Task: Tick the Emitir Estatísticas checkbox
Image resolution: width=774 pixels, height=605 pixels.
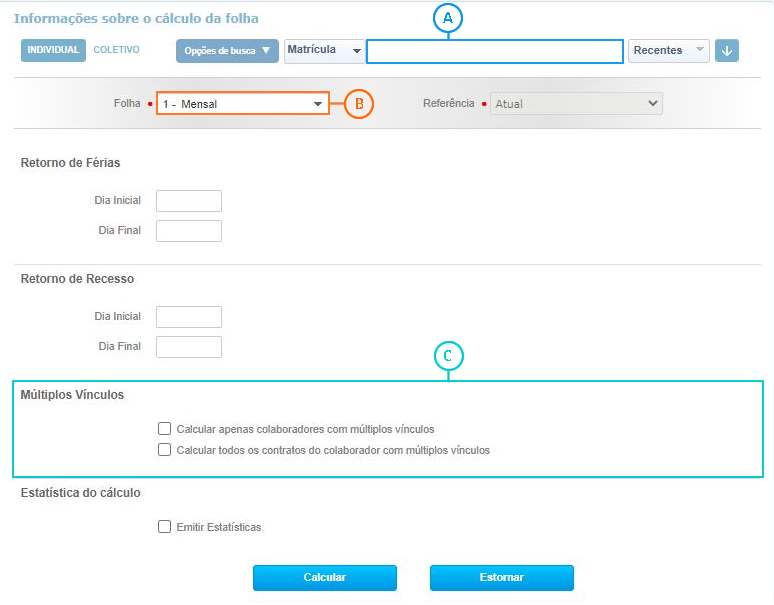Action: (x=165, y=527)
